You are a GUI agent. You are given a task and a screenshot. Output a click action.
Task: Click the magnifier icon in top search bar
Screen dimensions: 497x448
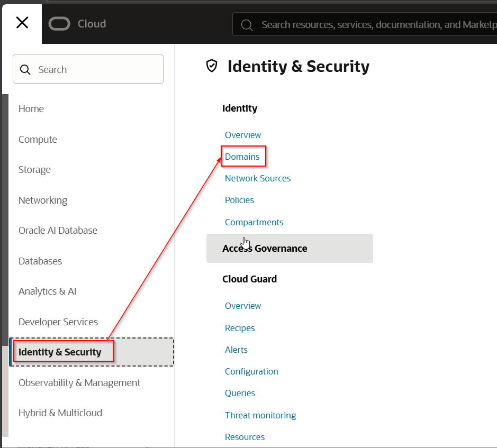point(247,25)
